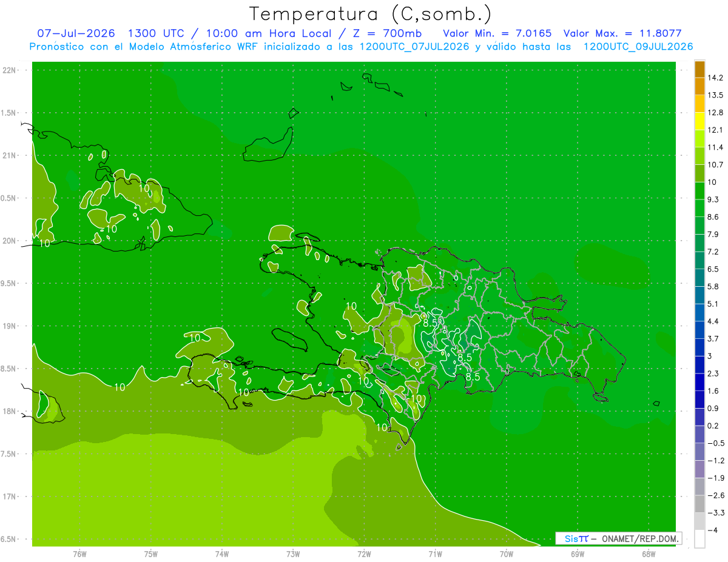Click the '17N' latitude axis label
The height and width of the screenshot is (562, 728).
9,497
